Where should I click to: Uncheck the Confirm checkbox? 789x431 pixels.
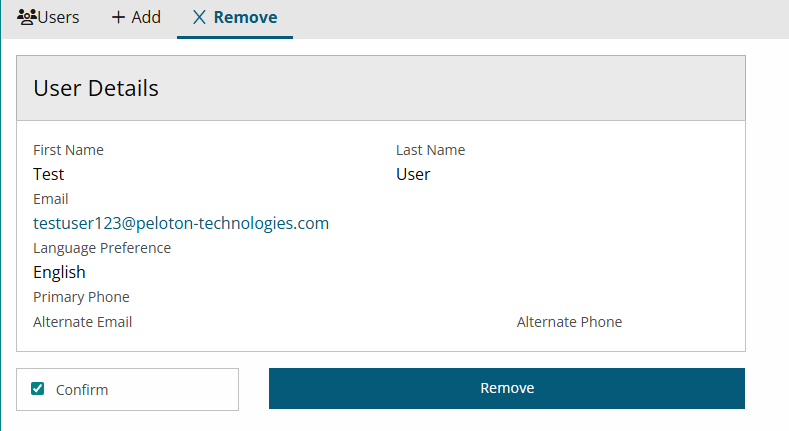tap(38, 389)
